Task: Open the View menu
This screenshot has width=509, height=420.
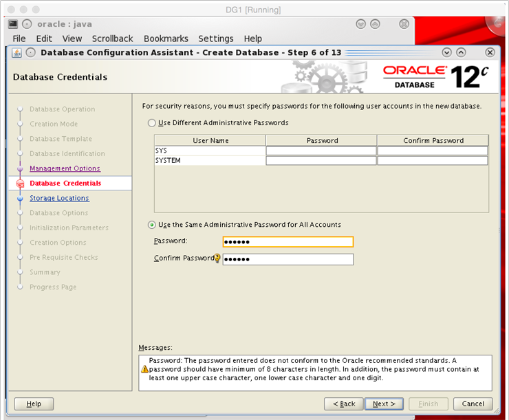Action: (x=72, y=38)
